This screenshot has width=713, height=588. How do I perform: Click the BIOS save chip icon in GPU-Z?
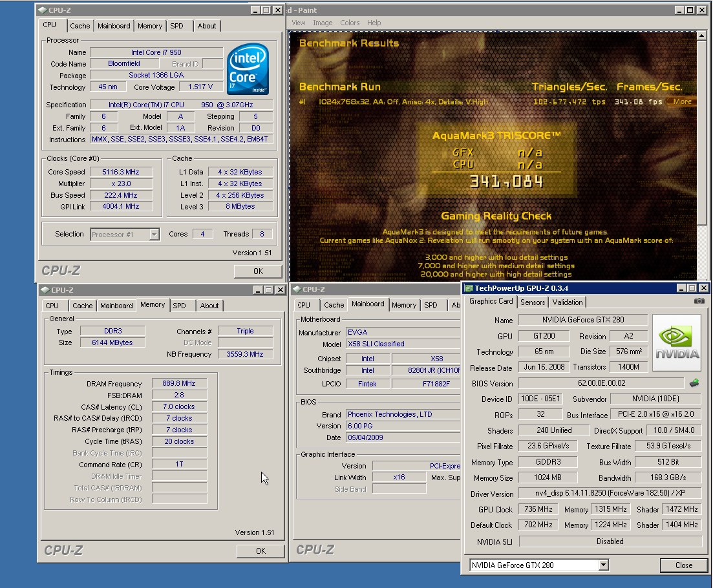click(694, 383)
